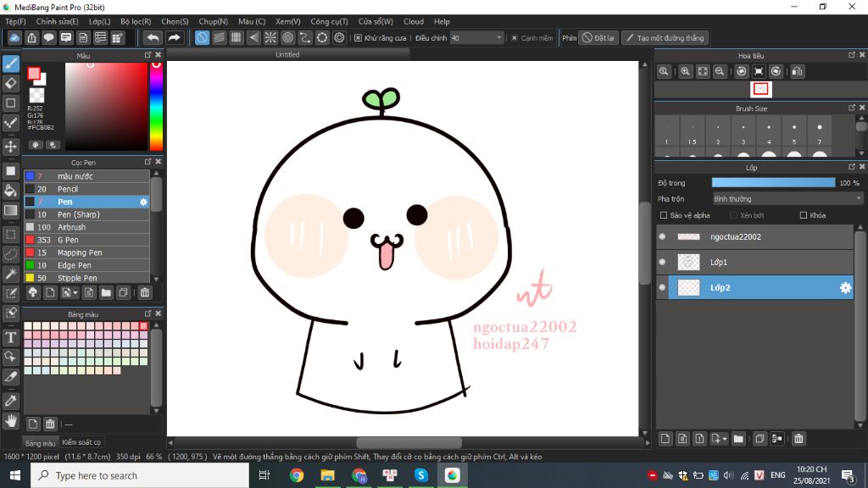Viewport: 868px width, 488px height.
Task: Hide the Lớp2 layer
Action: (x=662, y=287)
